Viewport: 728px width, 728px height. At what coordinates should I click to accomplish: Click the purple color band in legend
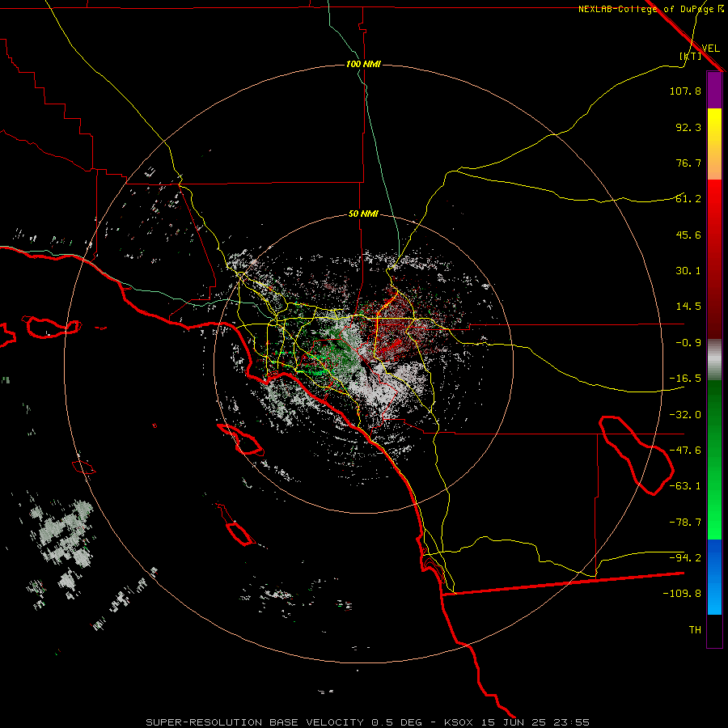(x=714, y=90)
